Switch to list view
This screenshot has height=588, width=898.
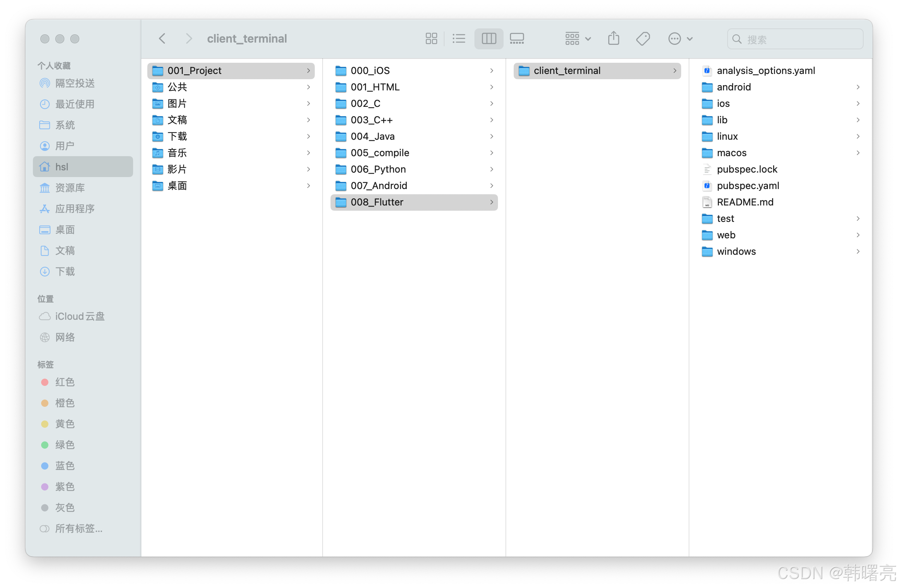tap(459, 38)
